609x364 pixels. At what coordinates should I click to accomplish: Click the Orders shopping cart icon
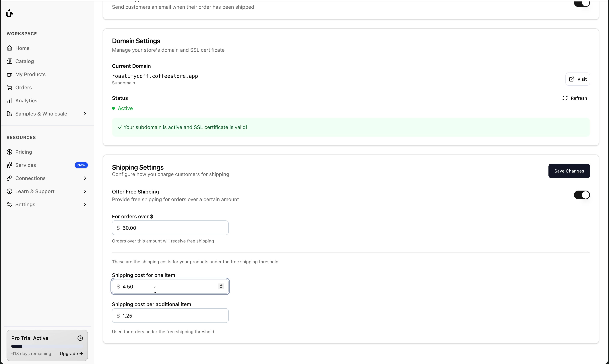point(10,88)
